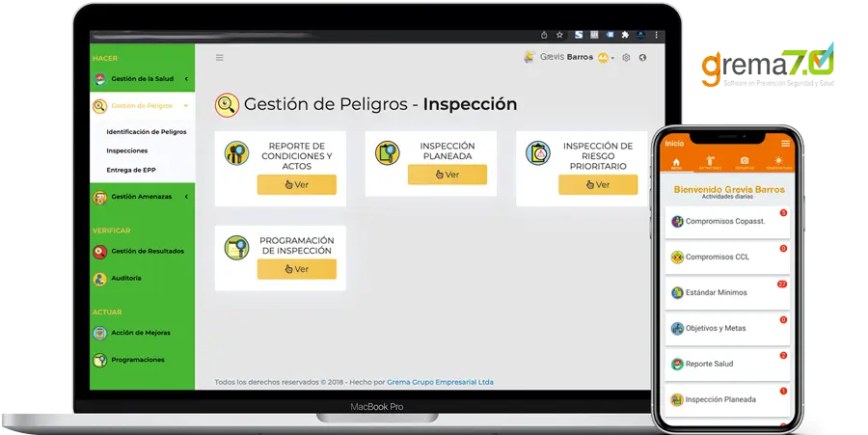Screen dimensions: 868x435
Task: Click the Reporte de Condiciones y Actos card icon
Action: tap(236, 153)
